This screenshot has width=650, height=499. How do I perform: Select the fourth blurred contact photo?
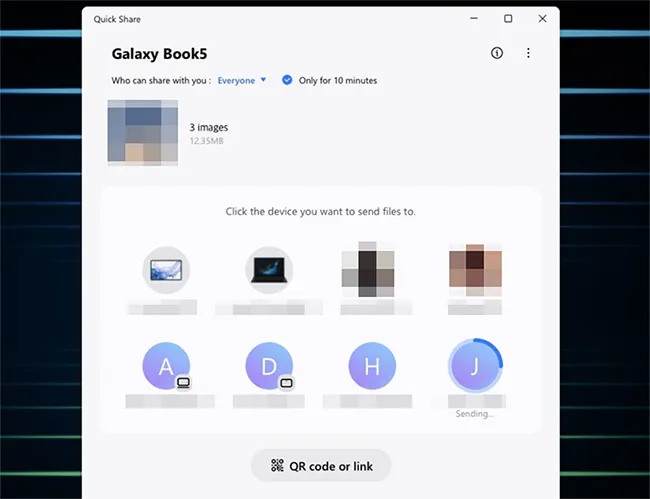[474, 270]
